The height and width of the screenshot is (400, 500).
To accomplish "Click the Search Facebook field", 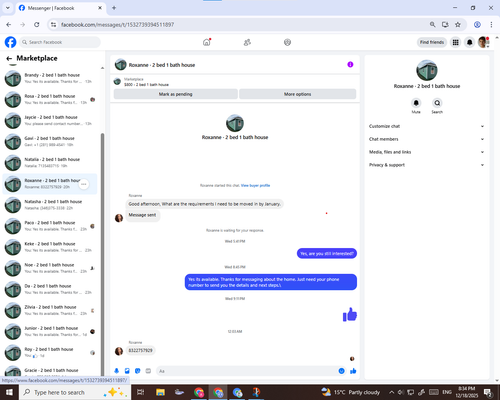I will [x=60, y=42].
